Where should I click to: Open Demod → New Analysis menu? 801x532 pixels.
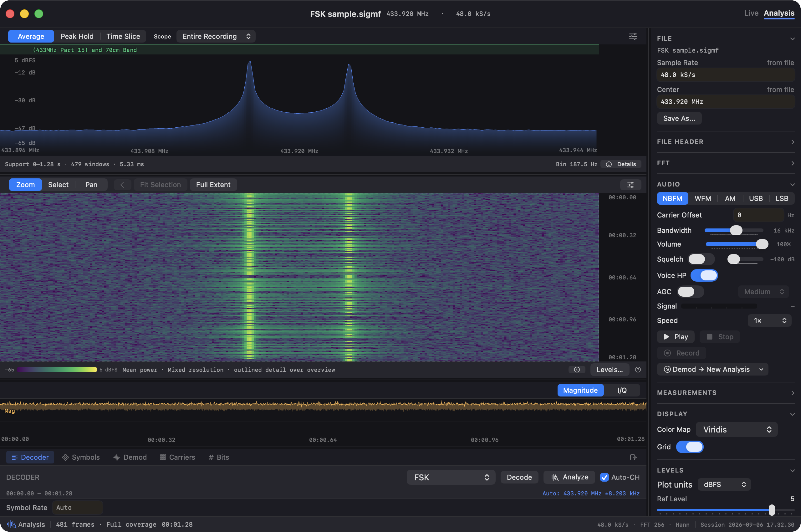pyautogui.click(x=712, y=369)
